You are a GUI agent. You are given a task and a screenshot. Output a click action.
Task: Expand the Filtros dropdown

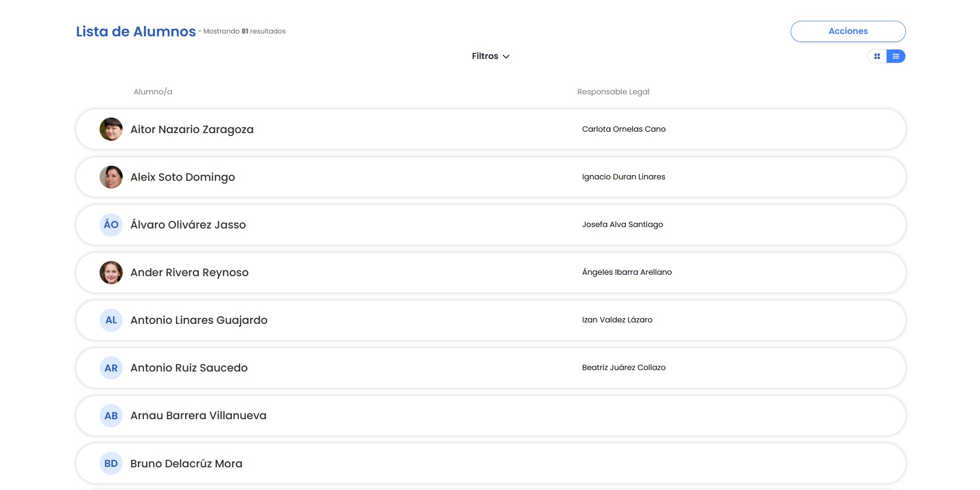[x=490, y=56]
